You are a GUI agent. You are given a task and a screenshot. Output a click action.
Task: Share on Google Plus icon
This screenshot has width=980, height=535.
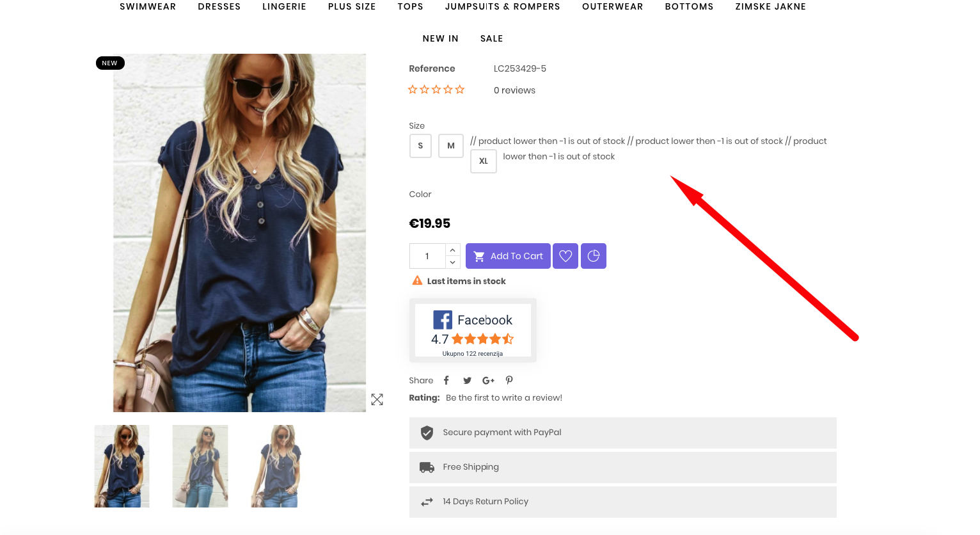point(488,380)
